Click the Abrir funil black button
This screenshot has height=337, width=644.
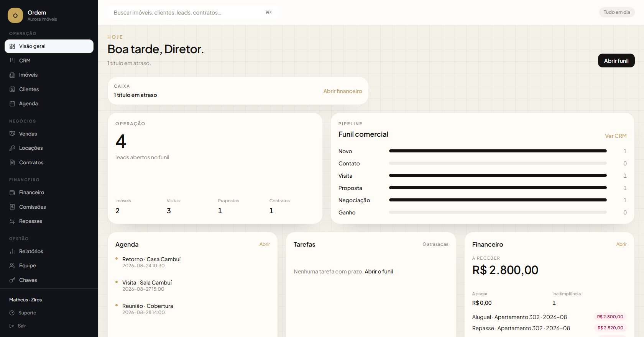click(x=616, y=61)
